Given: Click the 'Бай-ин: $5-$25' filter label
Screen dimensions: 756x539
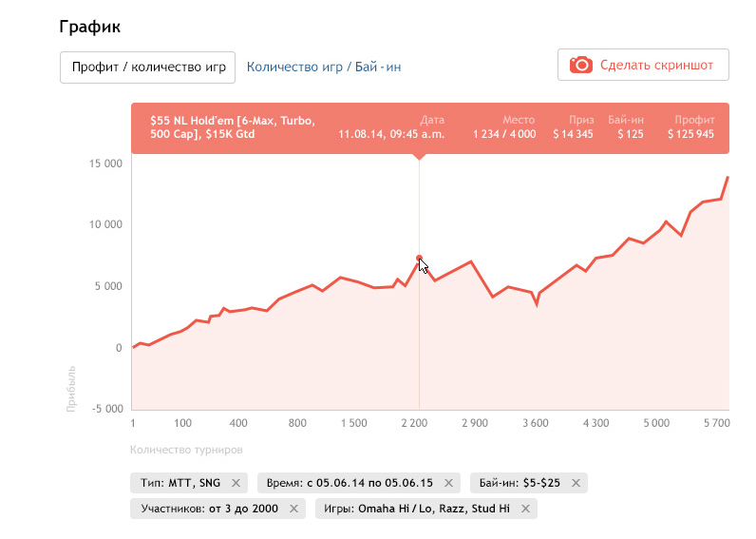Looking at the screenshot, I should click(519, 483).
